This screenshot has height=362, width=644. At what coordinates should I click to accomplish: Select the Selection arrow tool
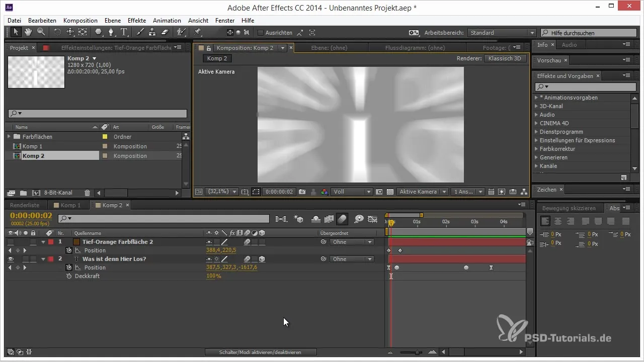[x=17, y=32]
